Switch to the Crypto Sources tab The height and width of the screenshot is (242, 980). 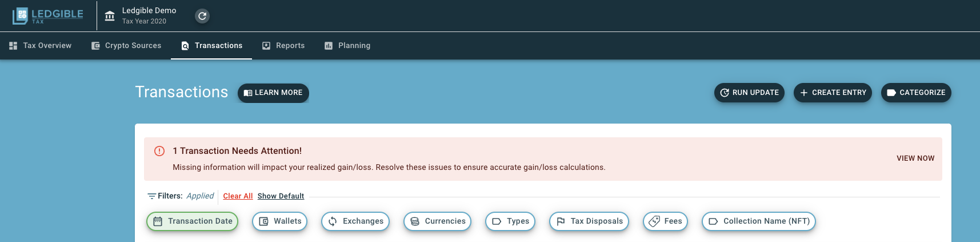click(x=126, y=46)
